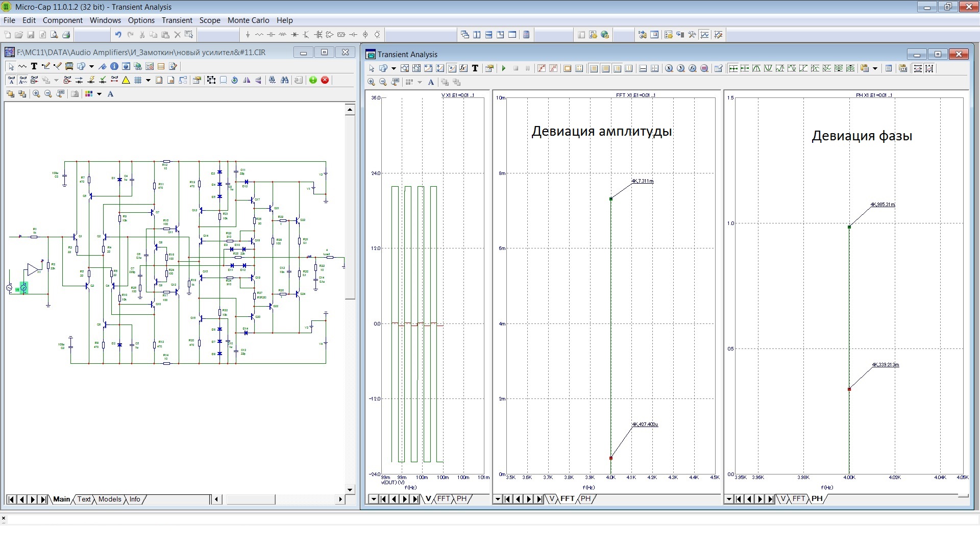
Task: Select the Peak cursor function icon
Action: point(756,68)
